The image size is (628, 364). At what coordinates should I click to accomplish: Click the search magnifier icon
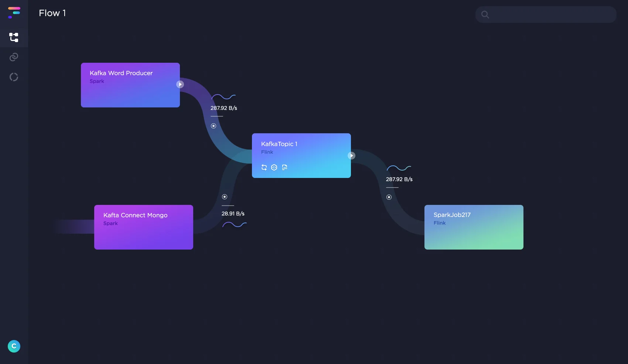(485, 14)
